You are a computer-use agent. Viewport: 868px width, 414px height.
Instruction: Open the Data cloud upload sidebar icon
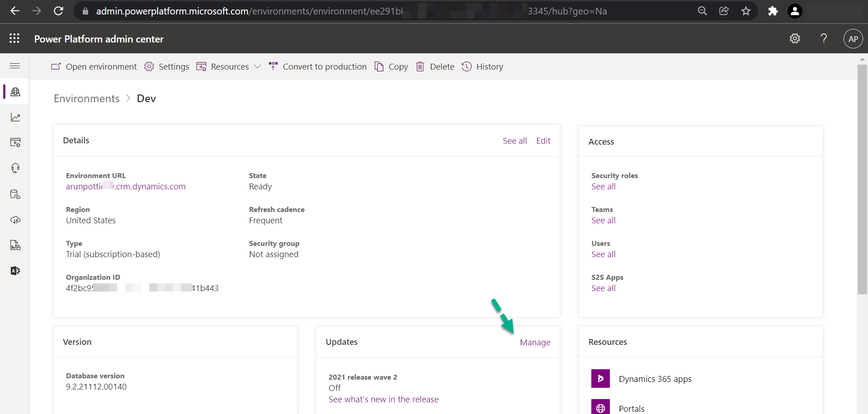click(x=15, y=220)
